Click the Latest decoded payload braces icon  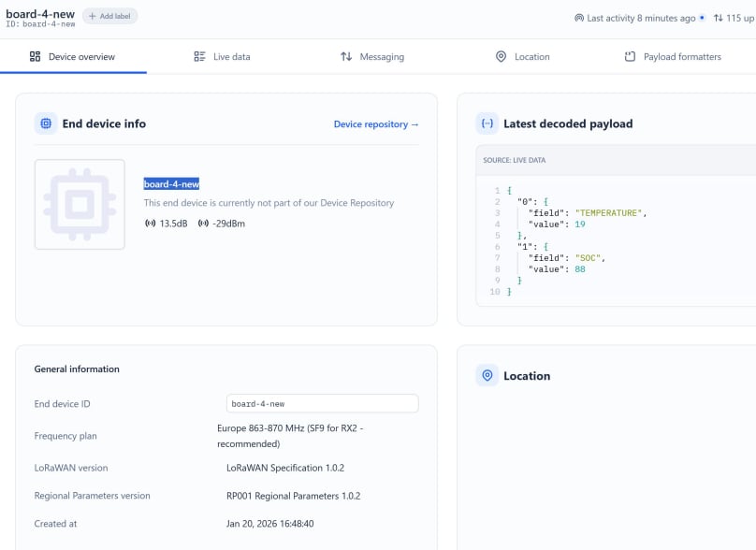[x=487, y=123]
